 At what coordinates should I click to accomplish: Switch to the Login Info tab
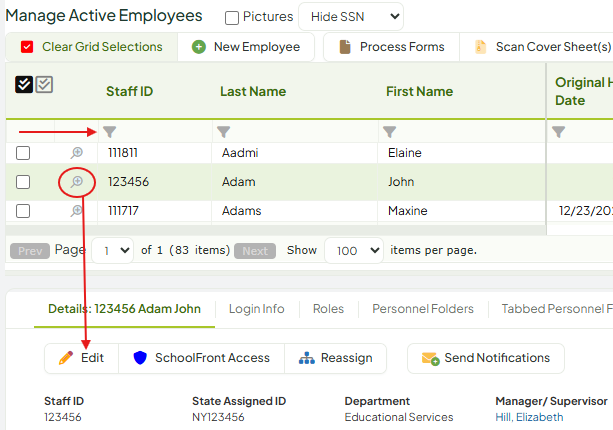[x=256, y=309]
